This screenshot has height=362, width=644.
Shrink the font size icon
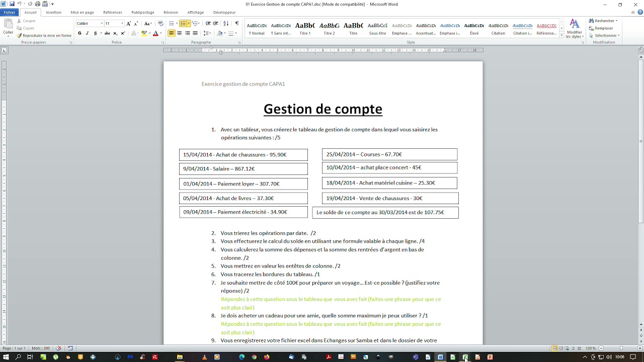(136, 24)
